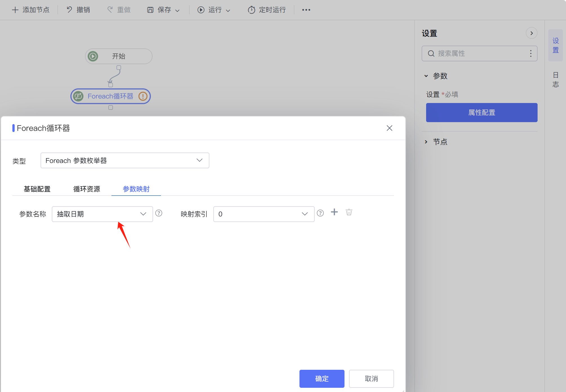Undo with the 撤销 button
The image size is (566, 392).
[78, 10]
